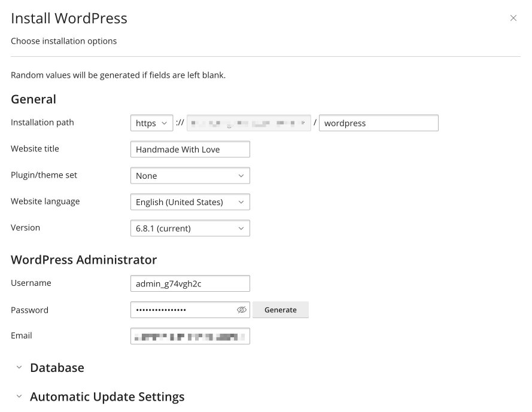532x412 pixels.
Task: Click the 'Installation path' label
Action: pyautogui.click(x=42, y=123)
